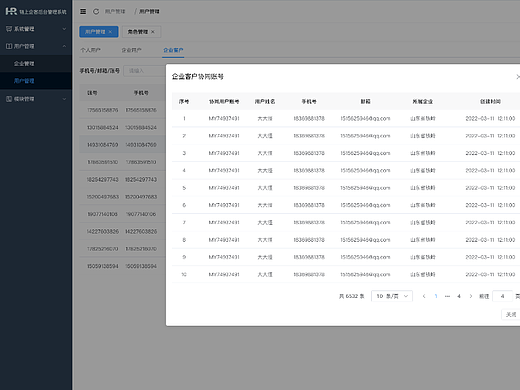Click account MY74937431 in dialog row 8
This screenshot has width=520, height=390.
pos(224,240)
